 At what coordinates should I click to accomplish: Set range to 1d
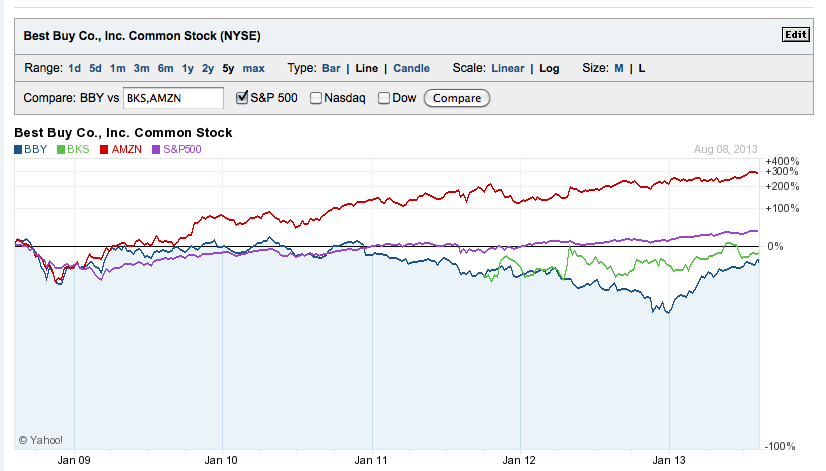pos(74,69)
